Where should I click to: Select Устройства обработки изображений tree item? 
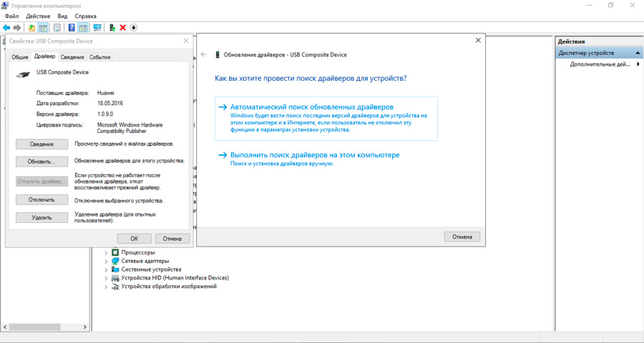tap(168, 287)
